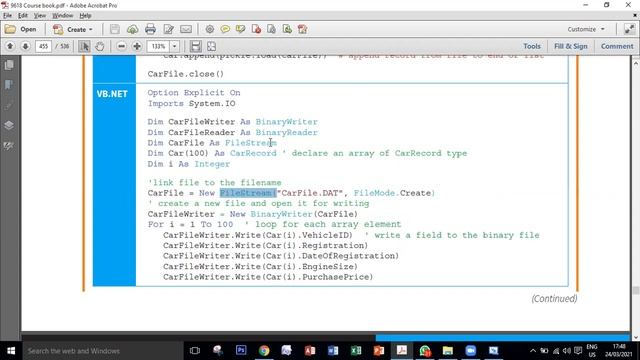Screen dimensions: 640x360
Task: Open the Window menu
Action: [62, 16]
